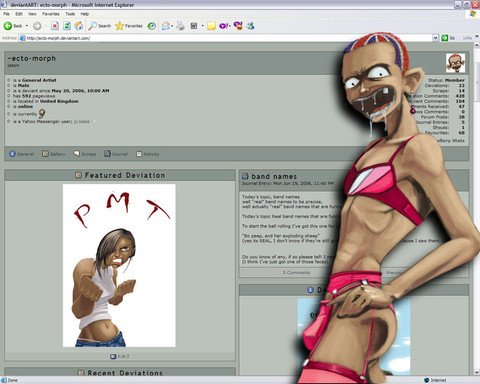
Task: Open the Favorites menu in the menu bar
Action: click(51, 14)
